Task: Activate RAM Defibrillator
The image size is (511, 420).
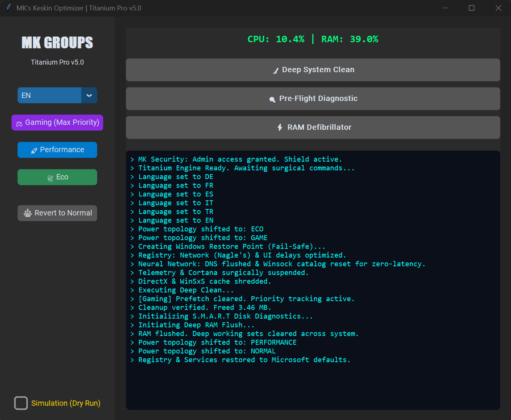Action: coord(313,127)
